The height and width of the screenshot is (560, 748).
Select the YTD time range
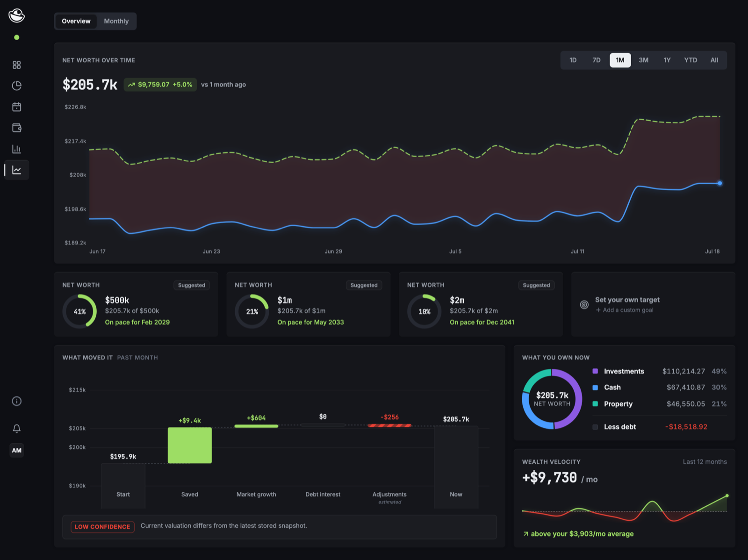(690, 60)
